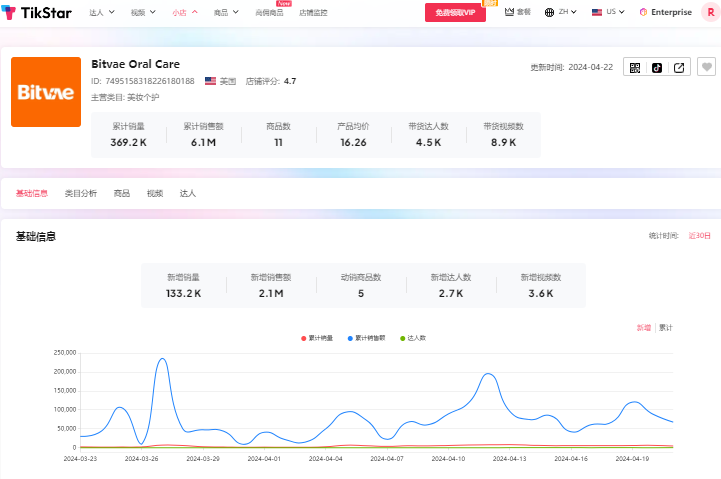Click the TikStar logo
721x479 pixels.
[x=37, y=12]
